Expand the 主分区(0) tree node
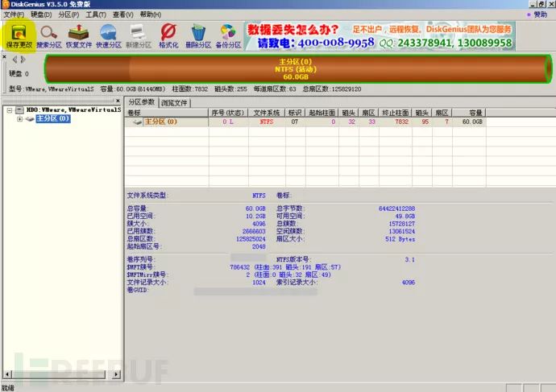The width and height of the screenshot is (556, 392). pos(20,119)
